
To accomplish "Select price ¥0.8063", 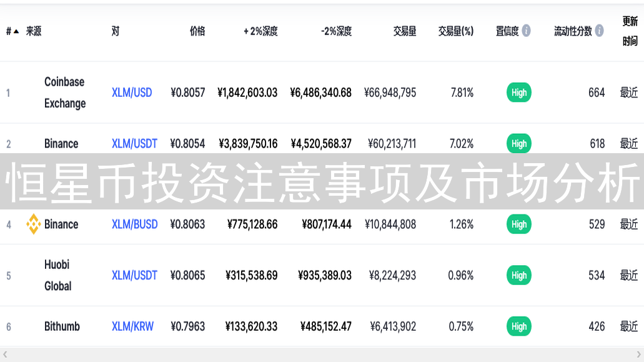I will pyautogui.click(x=187, y=224).
